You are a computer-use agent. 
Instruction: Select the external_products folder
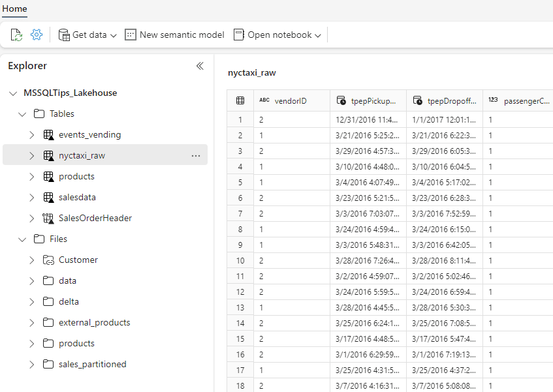[x=94, y=323]
